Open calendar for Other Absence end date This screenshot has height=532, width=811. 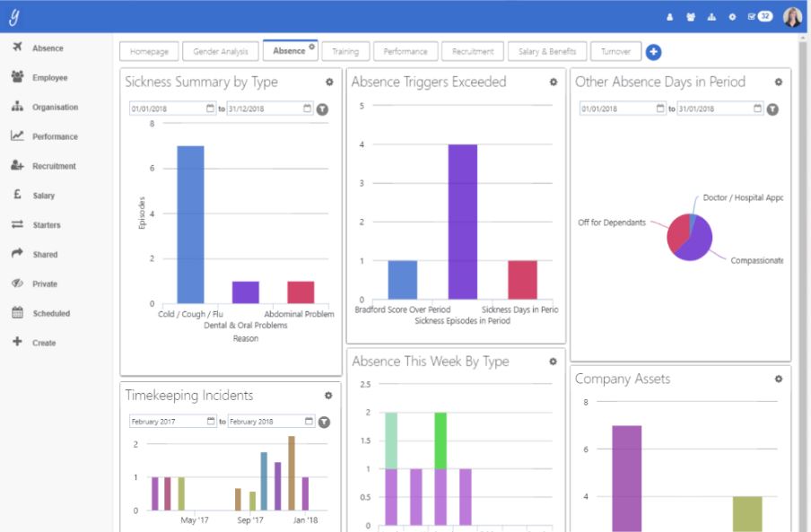coord(758,108)
